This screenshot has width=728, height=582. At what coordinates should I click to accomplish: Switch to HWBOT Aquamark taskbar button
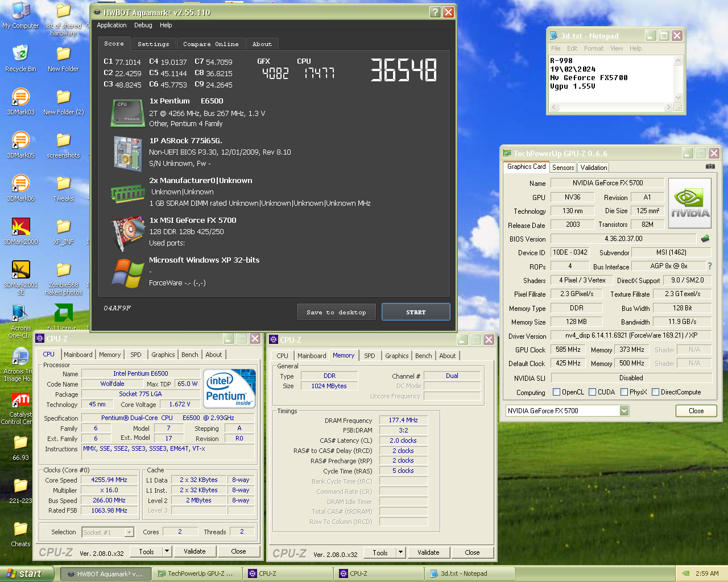coord(106,574)
